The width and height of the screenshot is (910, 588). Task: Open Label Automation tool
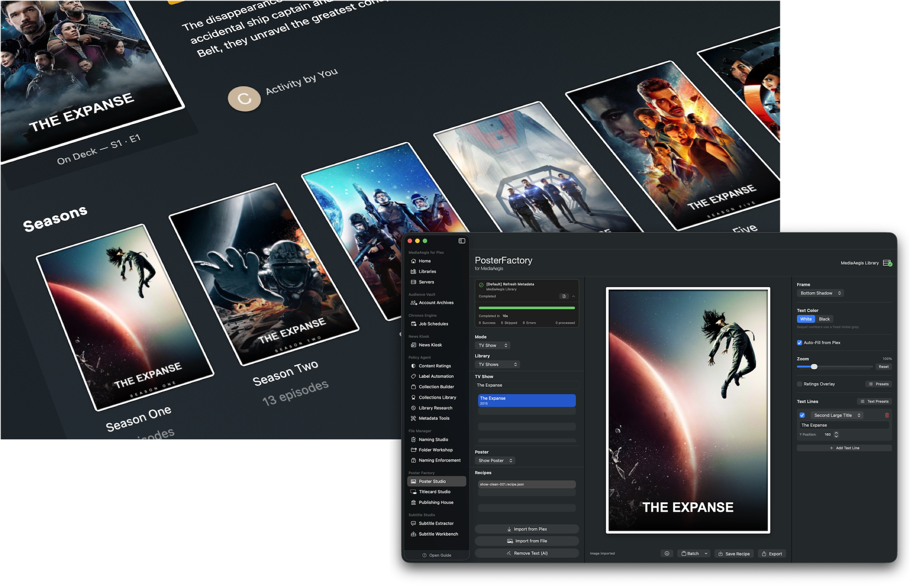[437, 377]
